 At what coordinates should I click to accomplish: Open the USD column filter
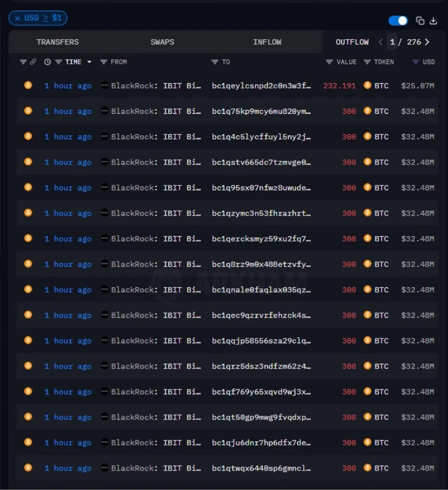[x=416, y=62]
